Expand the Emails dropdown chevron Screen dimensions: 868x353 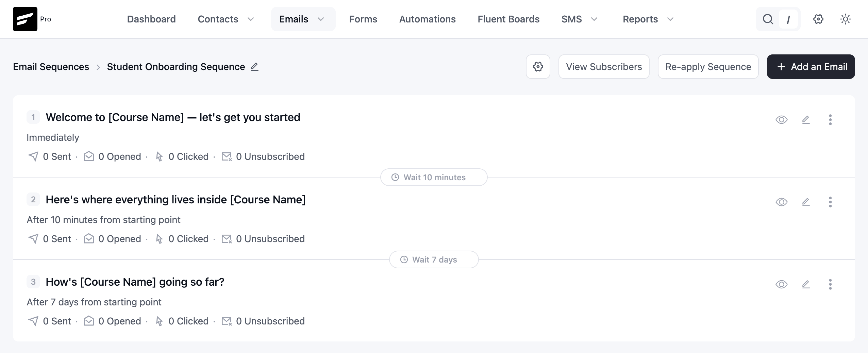(x=321, y=19)
